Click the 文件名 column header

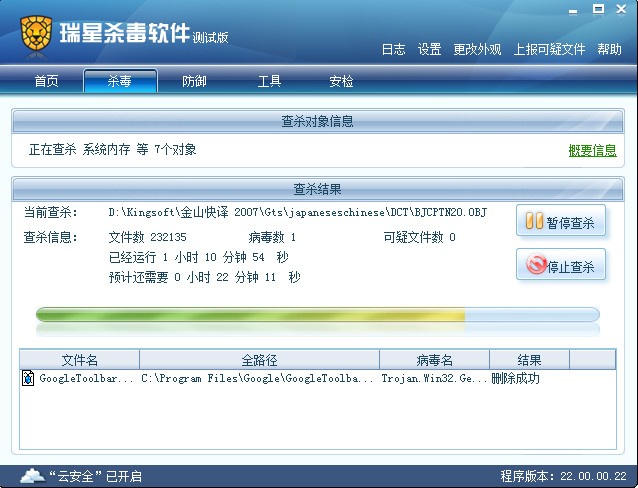pos(79,360)
